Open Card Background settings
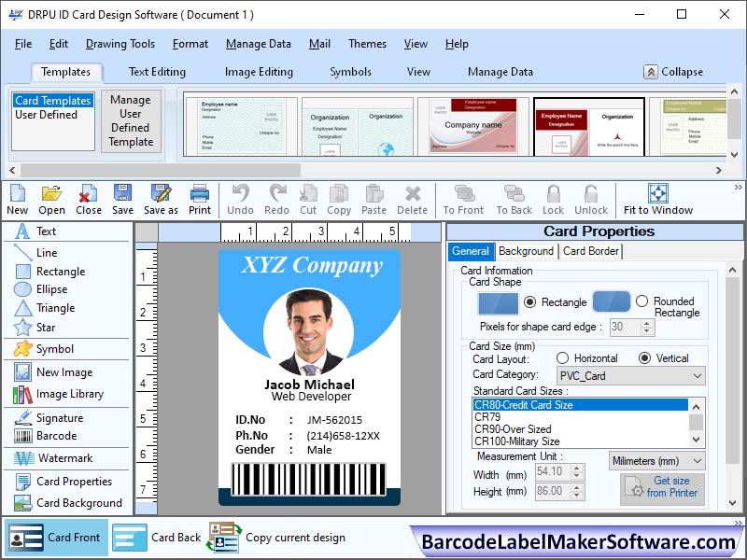The width and height of the screenshot is (747, 560). tap(68, 503)
